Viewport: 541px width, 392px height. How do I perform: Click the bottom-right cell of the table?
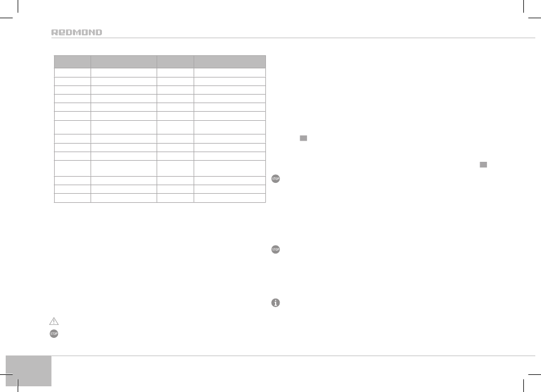(230, 198)
